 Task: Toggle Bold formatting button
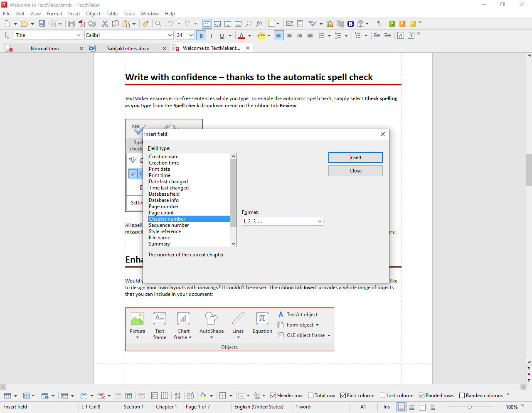point(201,35)
